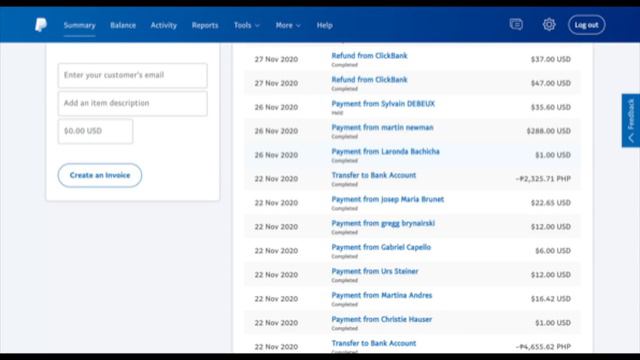The height and width of the screenshot is (360, 640).
Task: Go to the Balance tab
Action: point(123,25)
